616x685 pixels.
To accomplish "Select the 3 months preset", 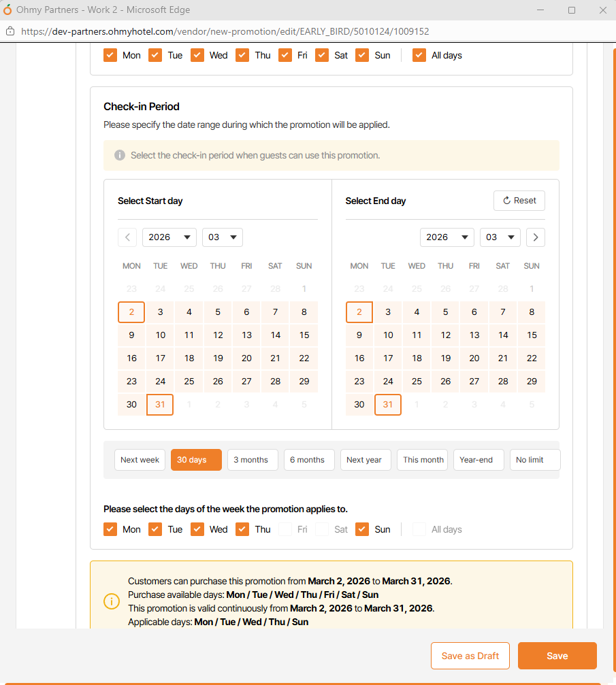I will pos(253,460).
